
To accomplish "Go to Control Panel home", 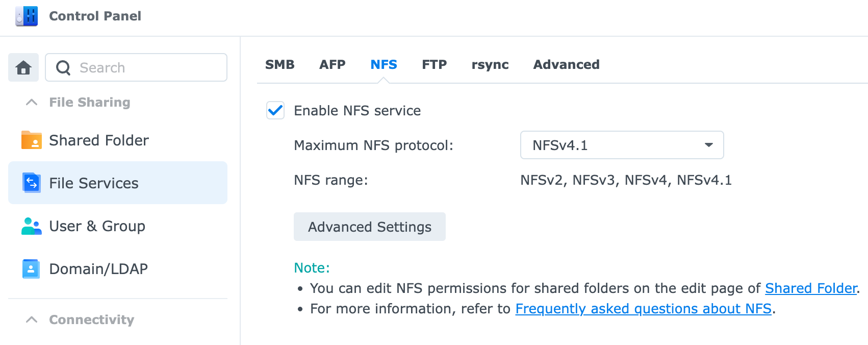I will point(23,67).
